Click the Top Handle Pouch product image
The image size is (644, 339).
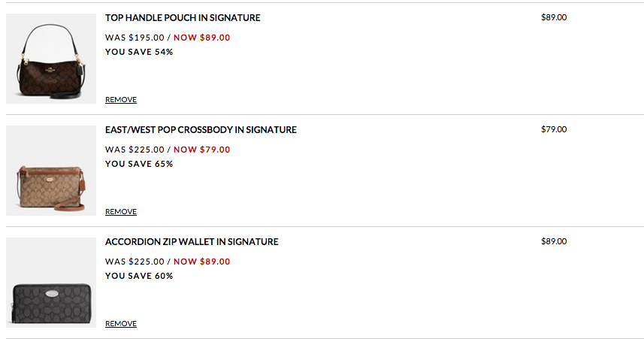point(51,59)
